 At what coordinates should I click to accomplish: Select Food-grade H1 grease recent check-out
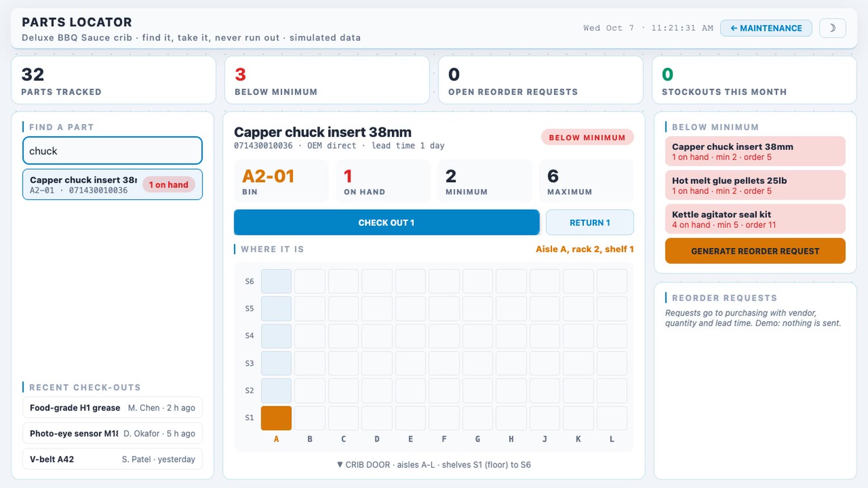(112, 408)
